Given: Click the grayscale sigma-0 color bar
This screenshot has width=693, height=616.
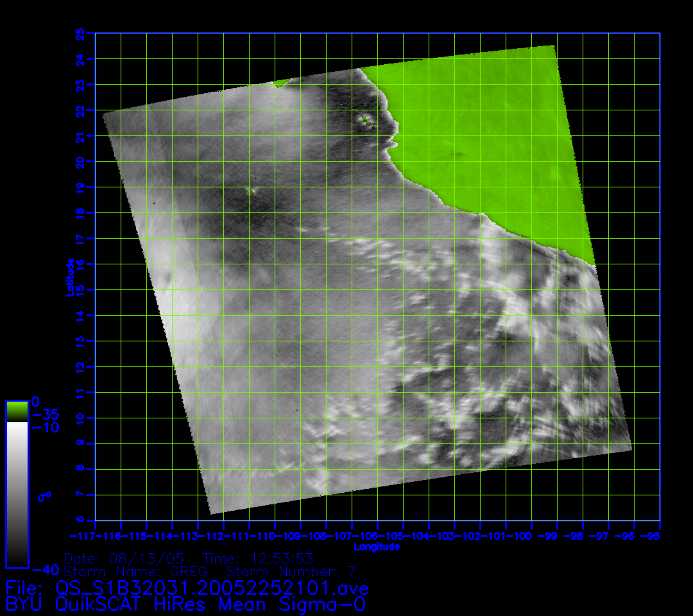Looking at the screenshot, I should 17,494.
